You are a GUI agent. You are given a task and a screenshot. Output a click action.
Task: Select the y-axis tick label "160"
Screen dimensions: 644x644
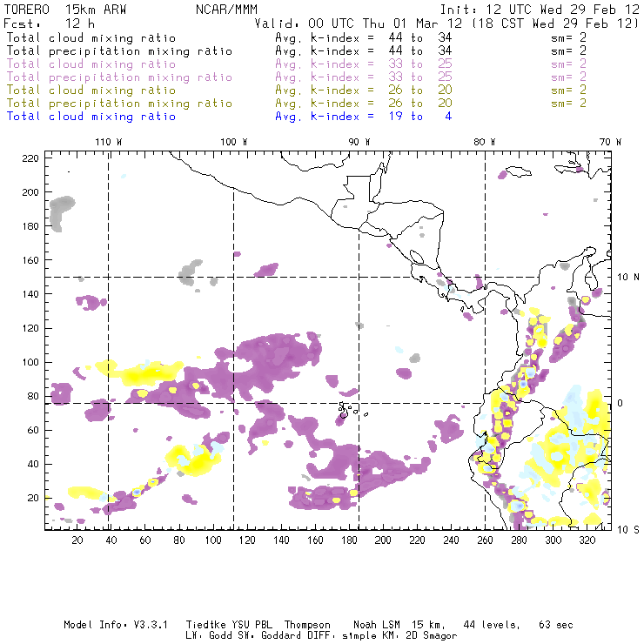[30, 260]
